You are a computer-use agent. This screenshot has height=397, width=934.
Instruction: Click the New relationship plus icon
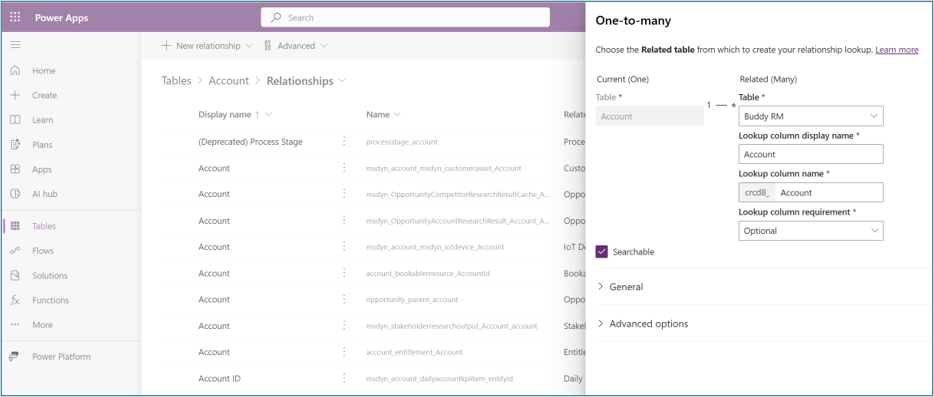(x=166, y=45)
